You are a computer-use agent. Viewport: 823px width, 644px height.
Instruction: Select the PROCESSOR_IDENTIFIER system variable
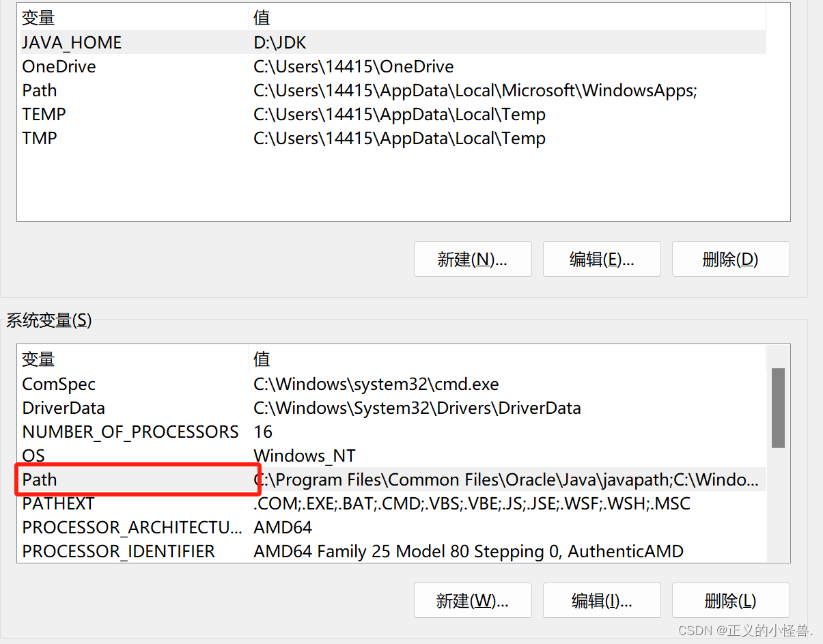click(x=393, y=551)
